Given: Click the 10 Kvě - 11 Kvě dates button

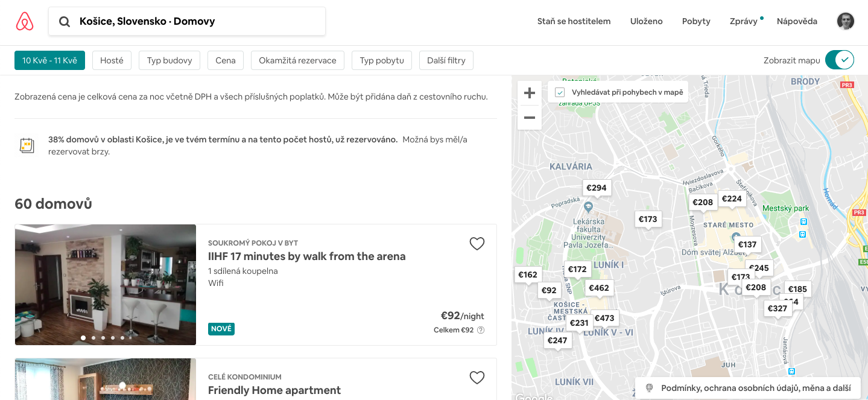Looking at the screenshot, I should (x=50, y=60).
